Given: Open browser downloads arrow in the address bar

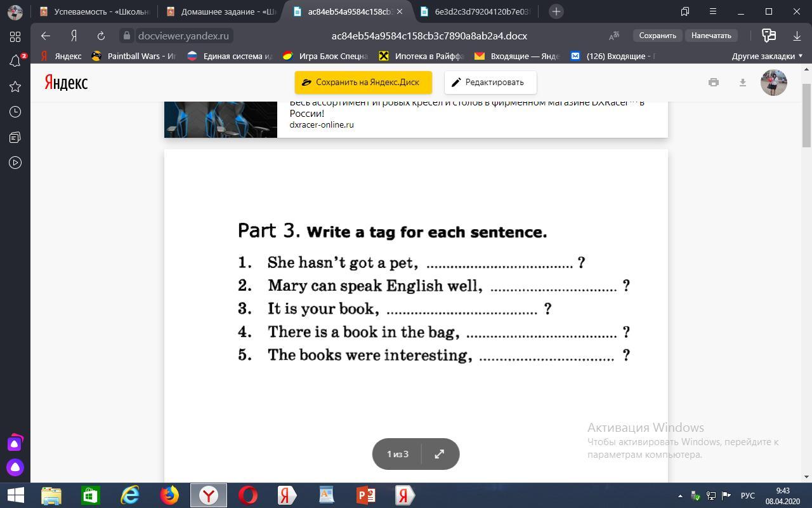Looking at the screenshot, I should [797, 36].
